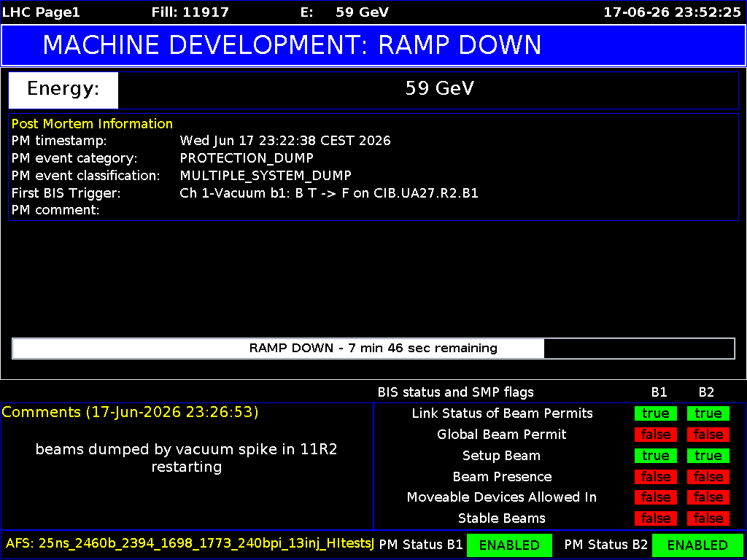Click the ENABLED indicator for PM Status B1
Viewport: 747px width, 560px height.
pyautogui.click(x=509, y=545)
